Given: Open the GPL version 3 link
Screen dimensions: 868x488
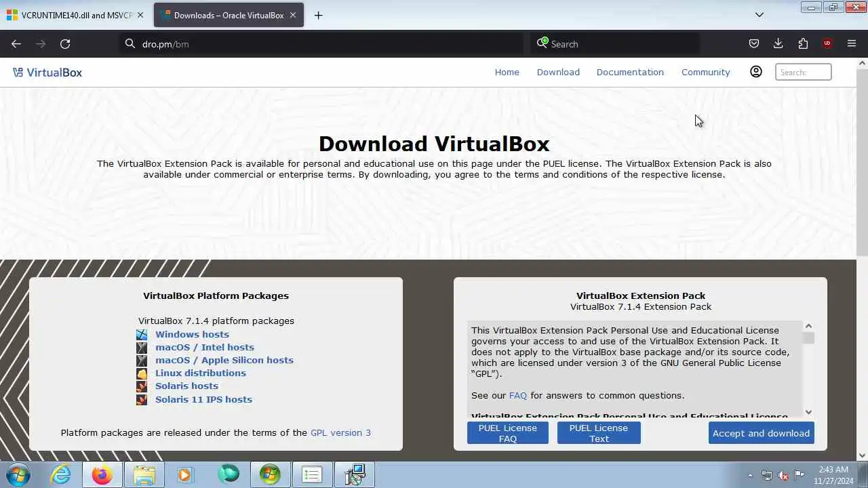Looking at the screenshot, I should tap(340, 432).
